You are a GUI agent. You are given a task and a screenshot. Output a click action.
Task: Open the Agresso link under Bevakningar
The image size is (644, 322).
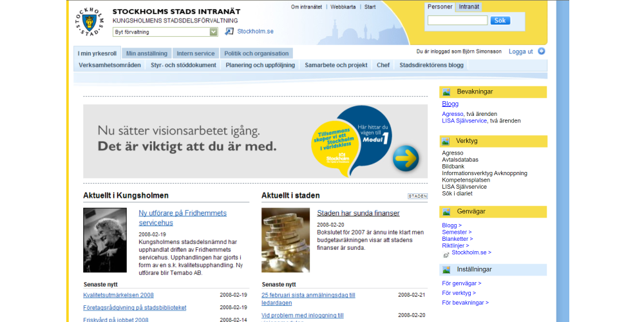click(453, 114)
